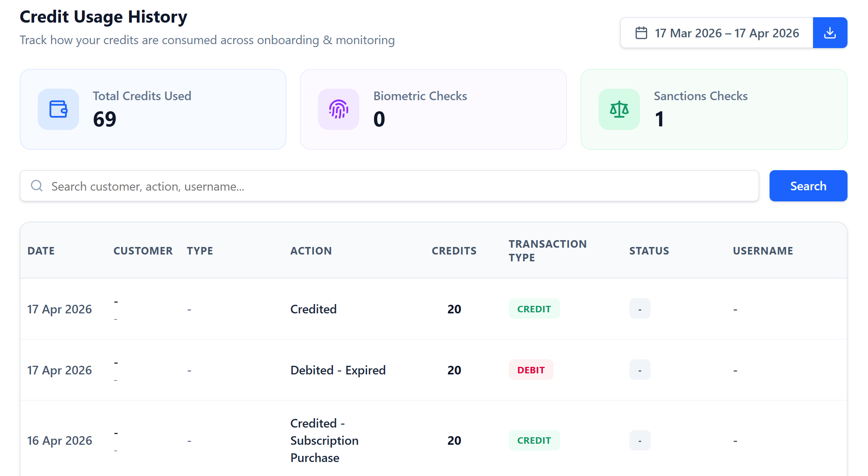Click the TRANSACTION TYPE column header

coord(548,251)
